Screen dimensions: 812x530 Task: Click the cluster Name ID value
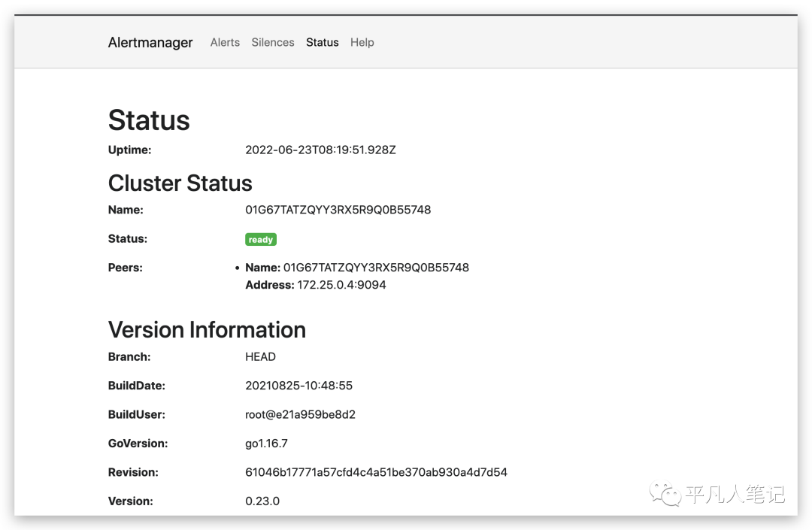(338, 210)
